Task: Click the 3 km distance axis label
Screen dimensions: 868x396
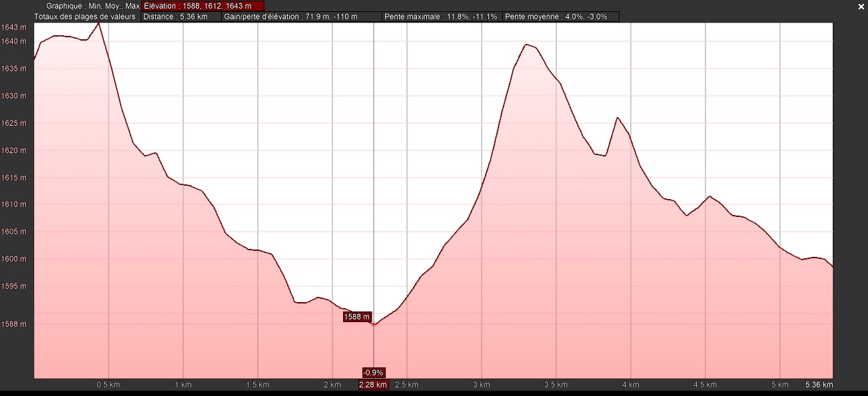Action: [x=481, y=385]
